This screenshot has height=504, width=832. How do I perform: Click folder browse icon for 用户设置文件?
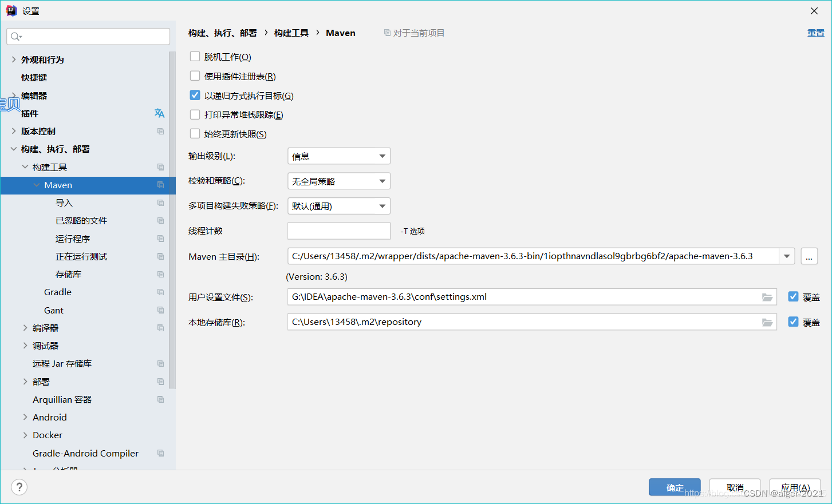[x=767, y=297]
